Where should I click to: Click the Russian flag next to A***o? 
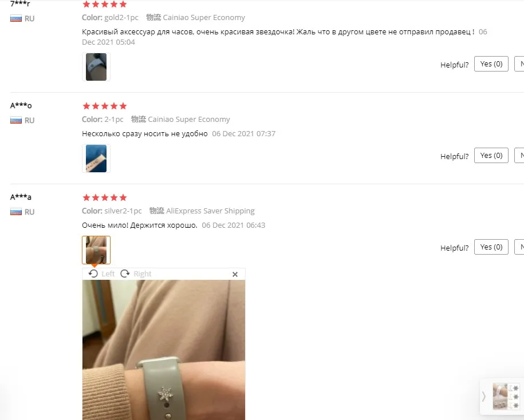pyautogui.click(x=16, y=120)
